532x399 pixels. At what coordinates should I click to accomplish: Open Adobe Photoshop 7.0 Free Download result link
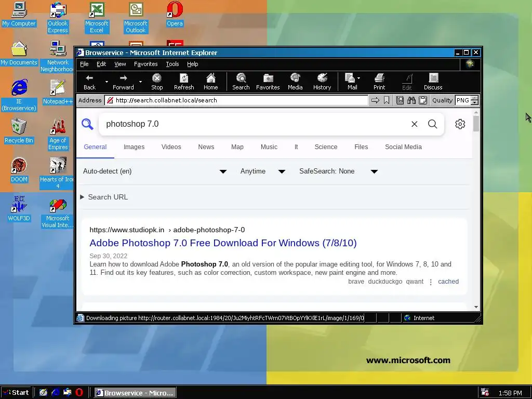(223, 243)
